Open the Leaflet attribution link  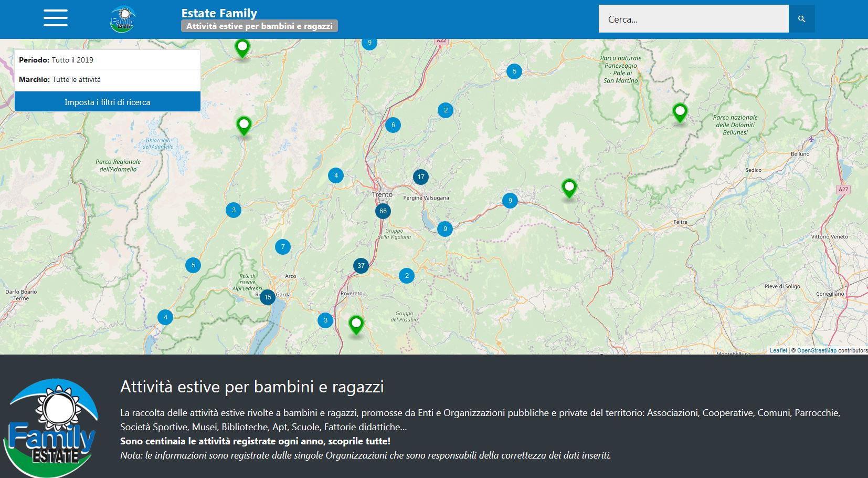[778, 350]
